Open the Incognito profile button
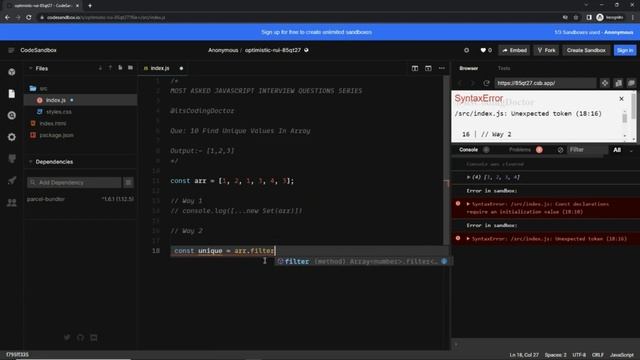The width and height of the screenshot is (640, 360). point(610,18)
